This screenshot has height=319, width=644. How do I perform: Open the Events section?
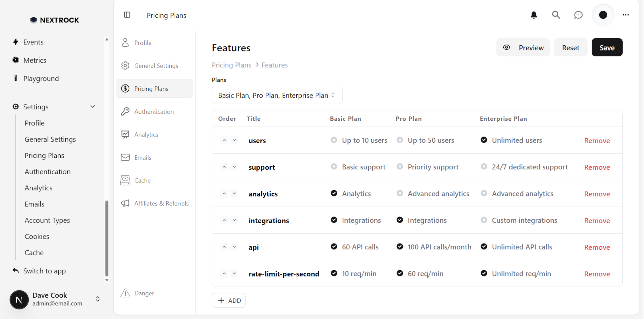[x=33, y=42]
